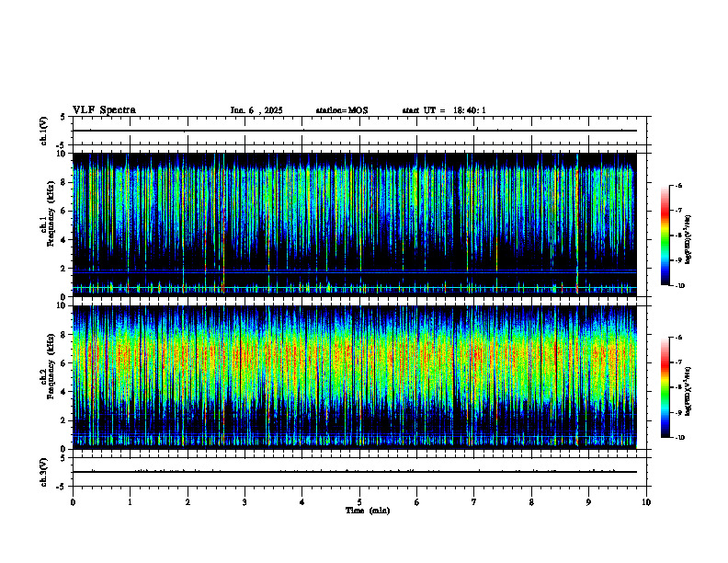This screenshot has height=563, width=728.
Task: Click time axis tick label "5"
Action: (x=359, y=502)
